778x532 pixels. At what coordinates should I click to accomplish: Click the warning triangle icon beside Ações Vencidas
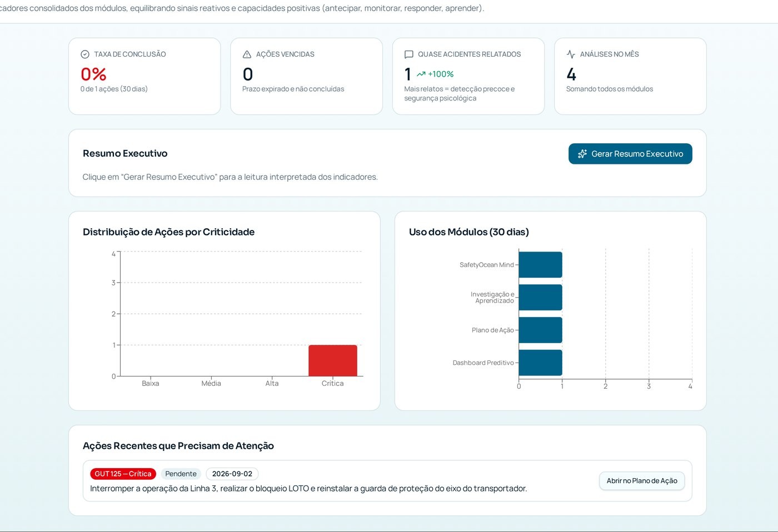coord(247,54)
